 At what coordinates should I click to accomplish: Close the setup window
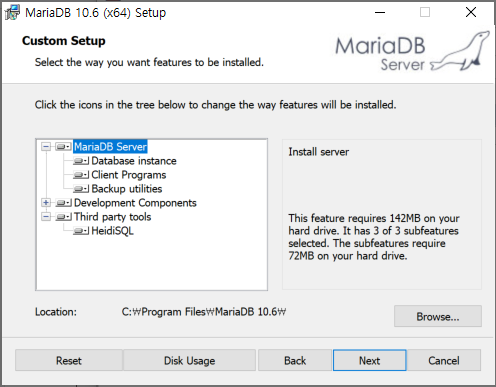point(471,13)
